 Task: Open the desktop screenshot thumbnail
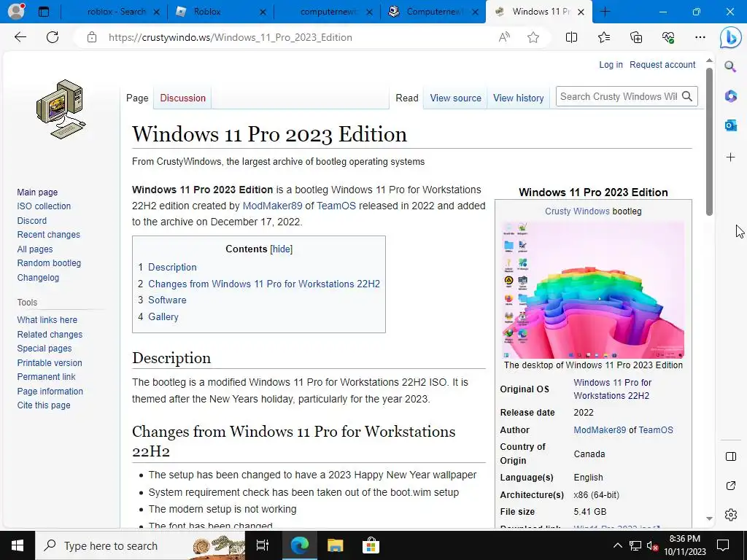pos(593,289)
